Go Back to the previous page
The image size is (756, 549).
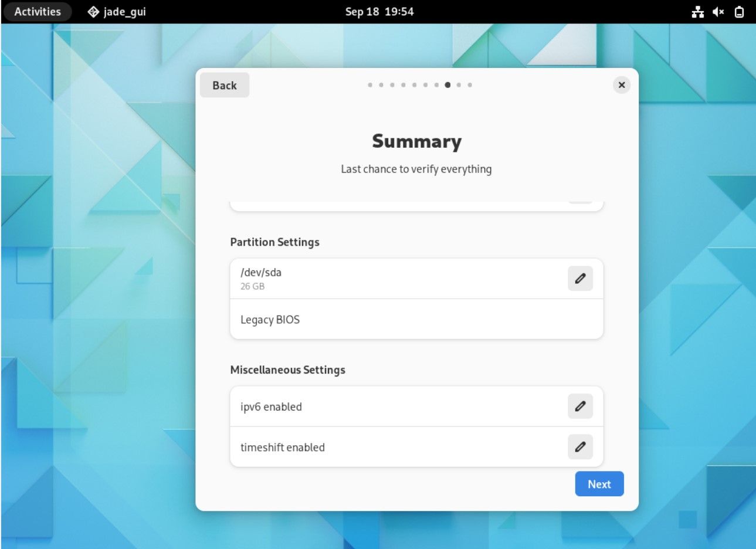tap(225, 85)
